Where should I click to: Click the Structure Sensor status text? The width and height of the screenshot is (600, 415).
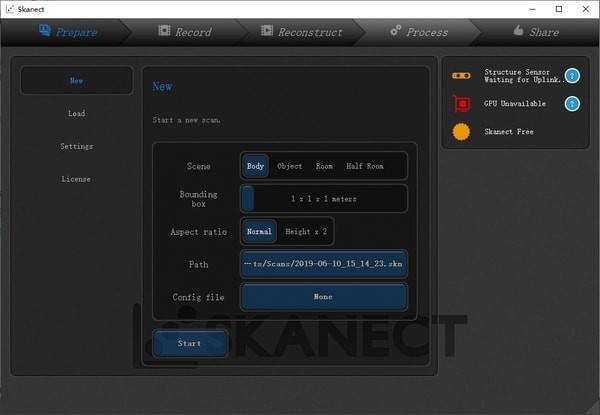tap(522, 76)
